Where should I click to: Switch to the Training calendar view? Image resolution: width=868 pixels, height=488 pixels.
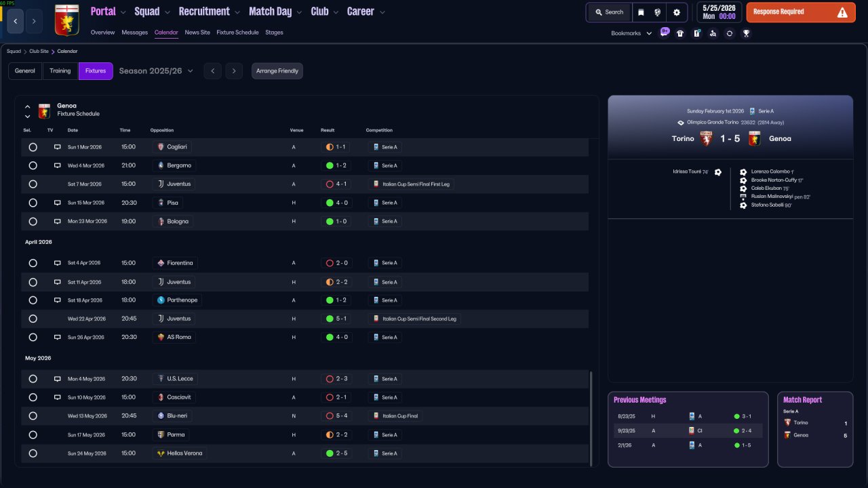tap(60, 71)
